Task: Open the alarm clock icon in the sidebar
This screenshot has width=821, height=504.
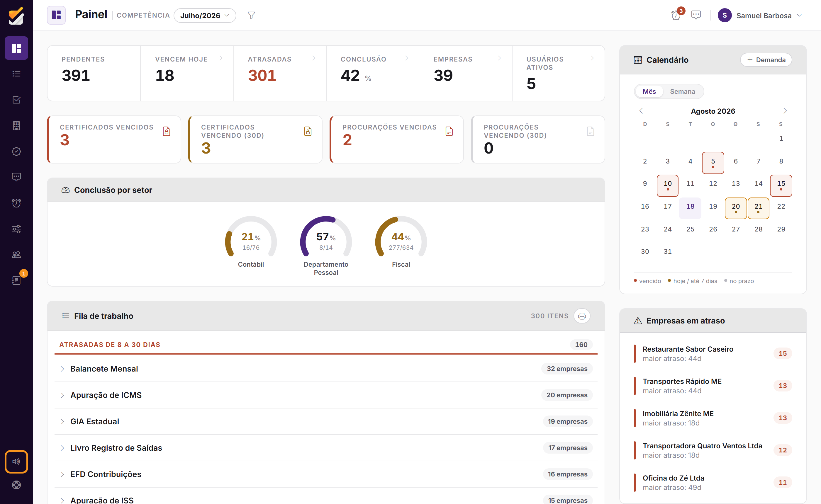Action: [16, 203]
